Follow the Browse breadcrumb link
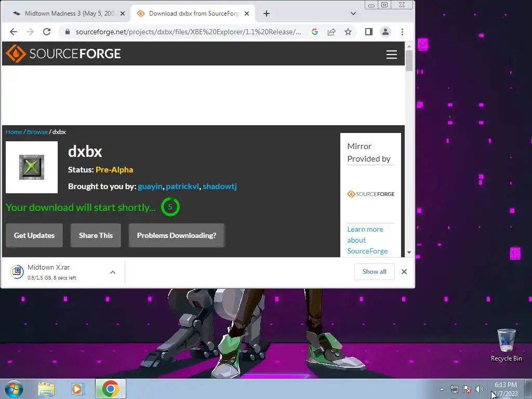This screenshot has width=532, height=399. 37,132
